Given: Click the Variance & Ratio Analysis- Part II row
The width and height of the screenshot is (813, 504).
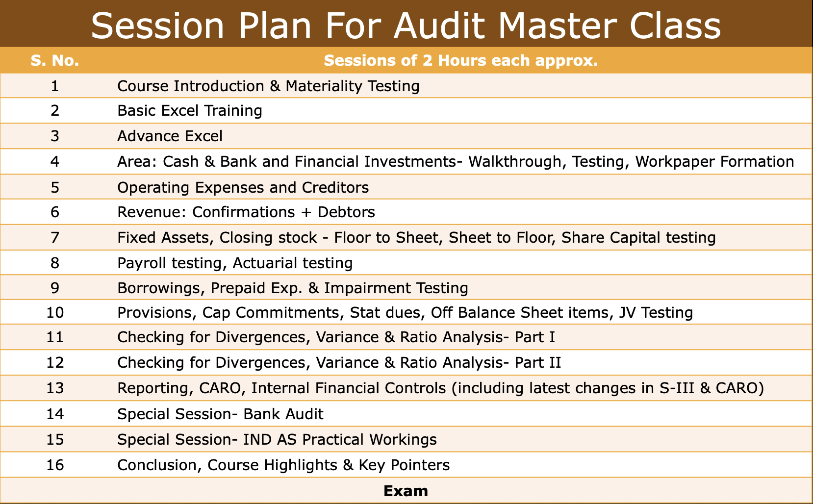Looking at the screenshot, I should tap(339, 363).
